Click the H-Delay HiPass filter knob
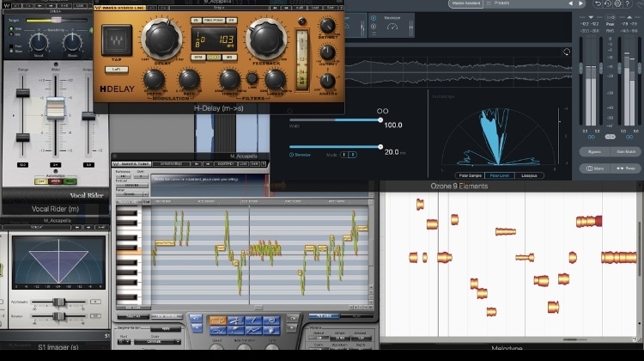 [x=229, y=80]
